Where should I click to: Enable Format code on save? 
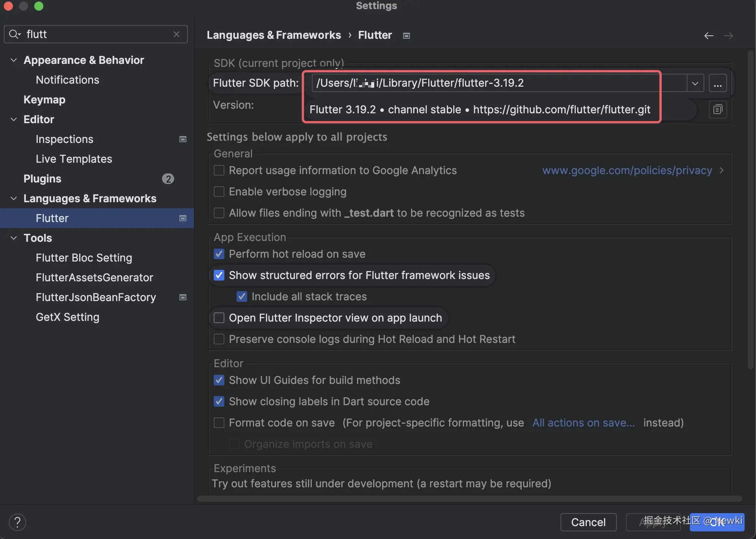click(x=219, y=423)
